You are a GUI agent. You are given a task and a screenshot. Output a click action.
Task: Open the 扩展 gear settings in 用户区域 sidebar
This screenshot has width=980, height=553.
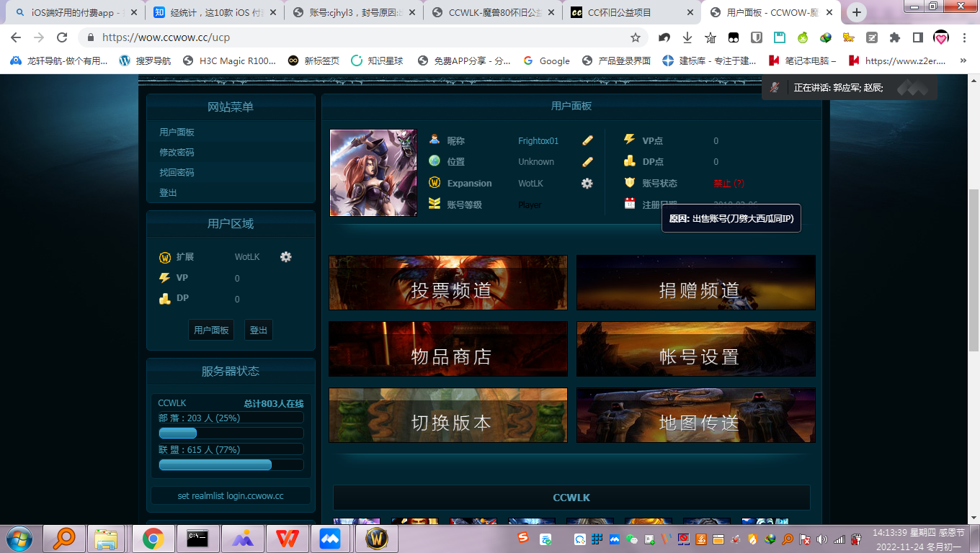click(x=286, y=257)
